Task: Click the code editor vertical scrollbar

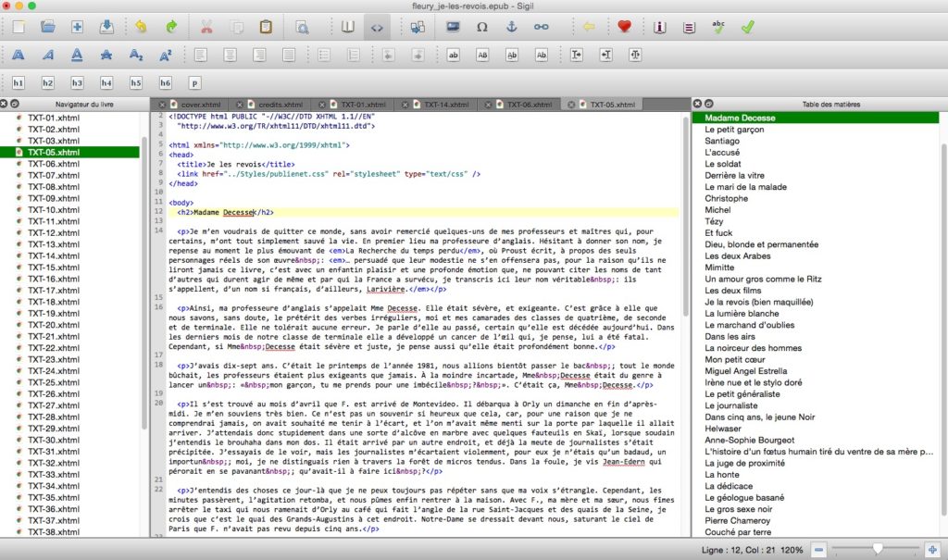Action: (x=686, y=215)
